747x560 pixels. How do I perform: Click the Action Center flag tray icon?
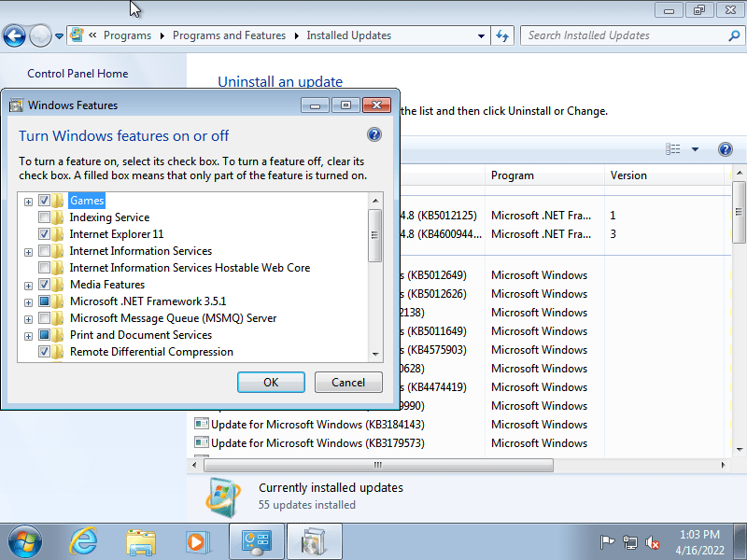pos(607,542)
